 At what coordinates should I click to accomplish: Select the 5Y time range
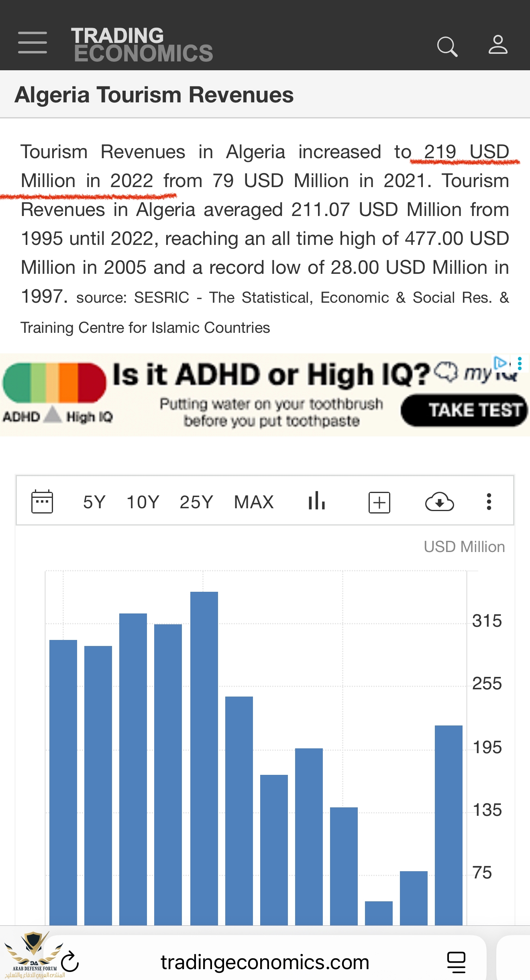pos(94,502)
